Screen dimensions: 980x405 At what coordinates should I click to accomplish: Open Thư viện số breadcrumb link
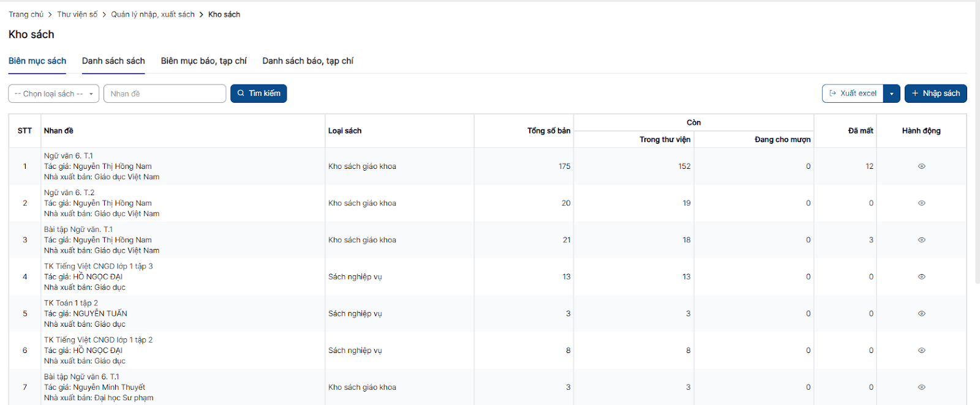[x=77, y=14]
